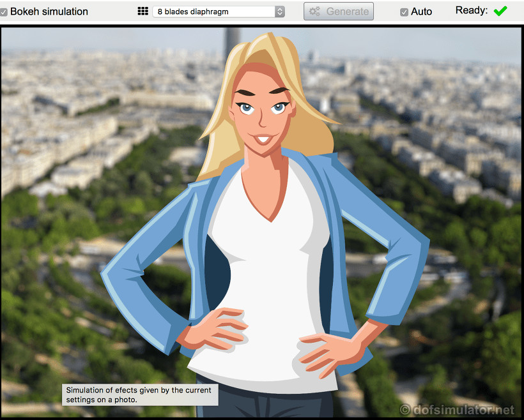The width and height of the screenshot is (524, 420).
Task: Click the simulation tooltip text box
Action: (x=140, y=394)
